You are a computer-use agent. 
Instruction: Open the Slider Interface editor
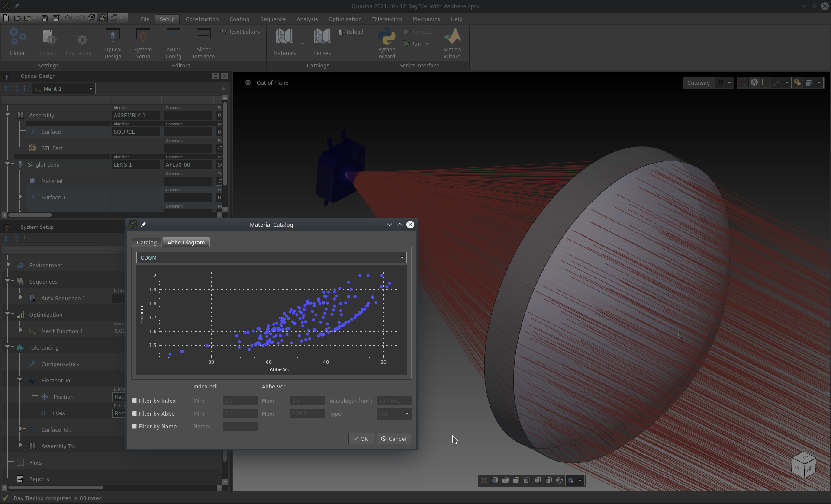tap(203, 43)
